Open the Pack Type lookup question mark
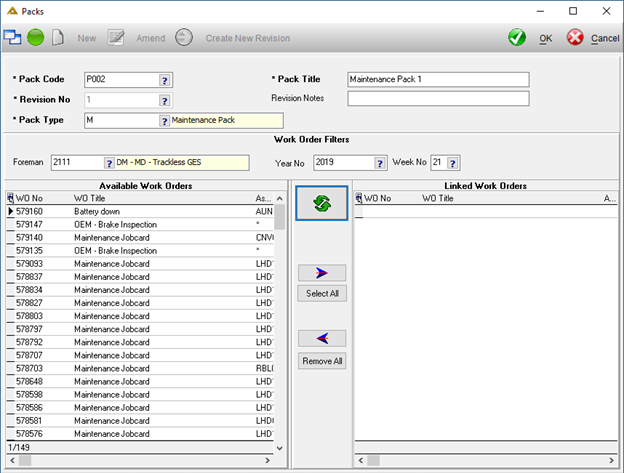The width and height of the screenshot is (624, 473). coord(164,121)
